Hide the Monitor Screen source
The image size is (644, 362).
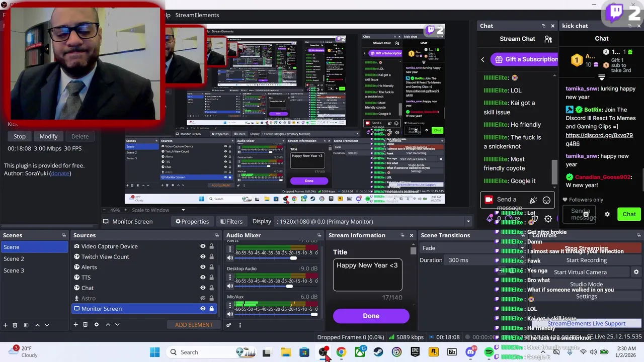click(203, 309)
